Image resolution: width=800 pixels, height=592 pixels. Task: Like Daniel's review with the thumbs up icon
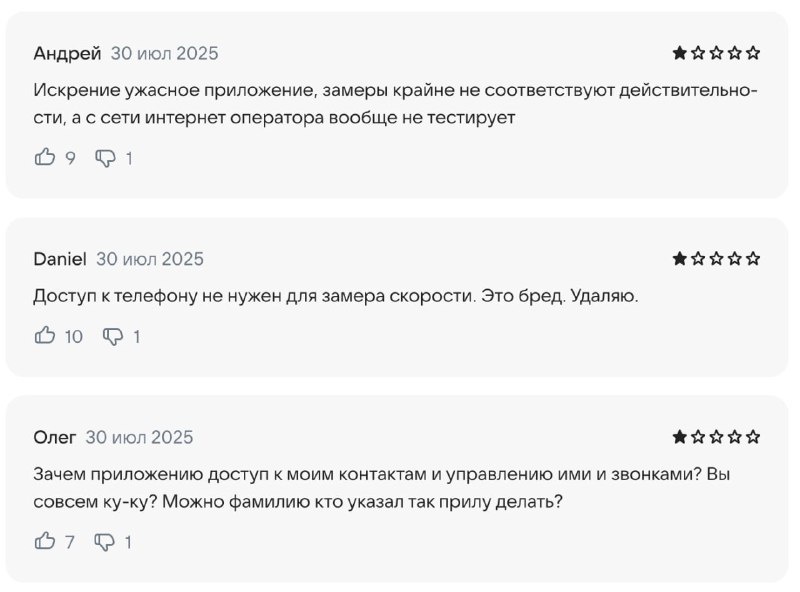point(44,336)
